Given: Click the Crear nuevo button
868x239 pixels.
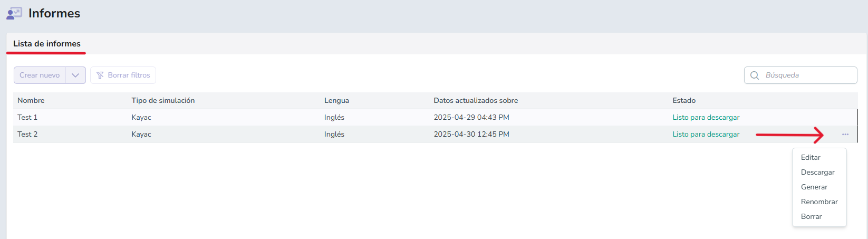Looking at the screenshot, I should (x=40, y=75).
